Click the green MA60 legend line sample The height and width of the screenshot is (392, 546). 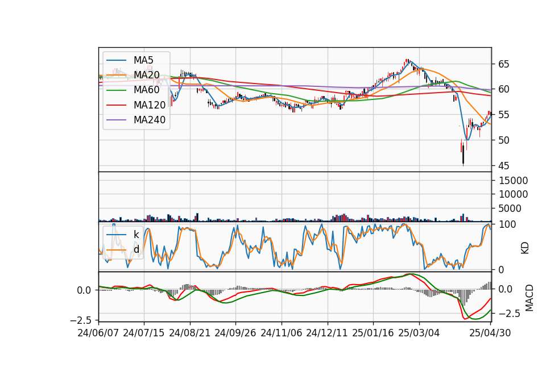(x=116, y=90)
